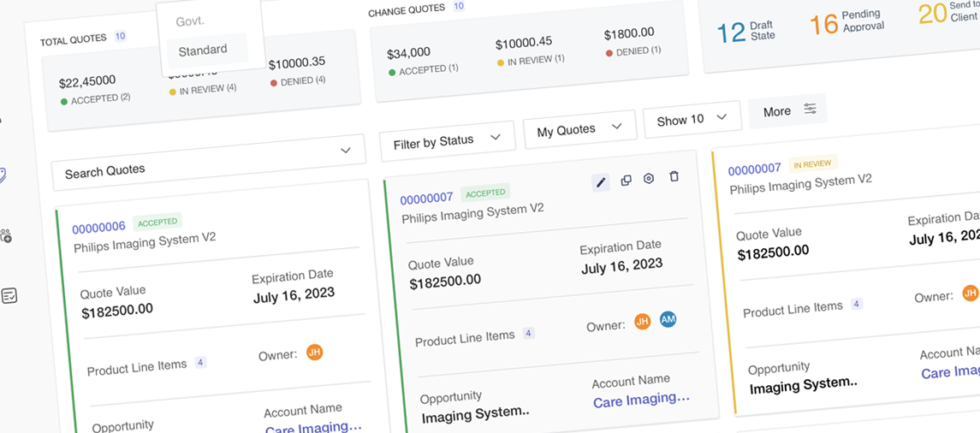Image resolution: width=980 pixels, height=433 pixels.
Task: Click the 12 Draft State counter
Action: (x=745, y=32)
